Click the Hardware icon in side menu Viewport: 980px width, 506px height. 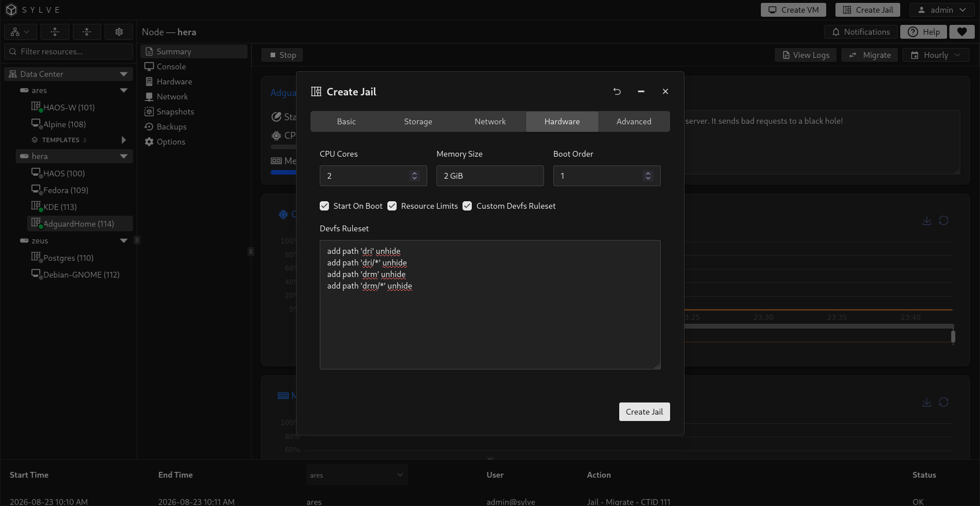click(x=149, y=82)
